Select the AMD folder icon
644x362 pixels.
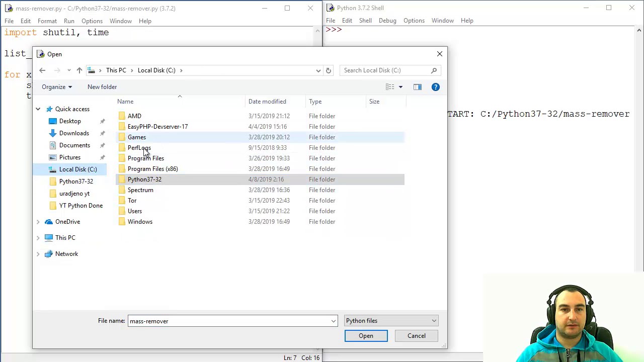click(122, 116)
